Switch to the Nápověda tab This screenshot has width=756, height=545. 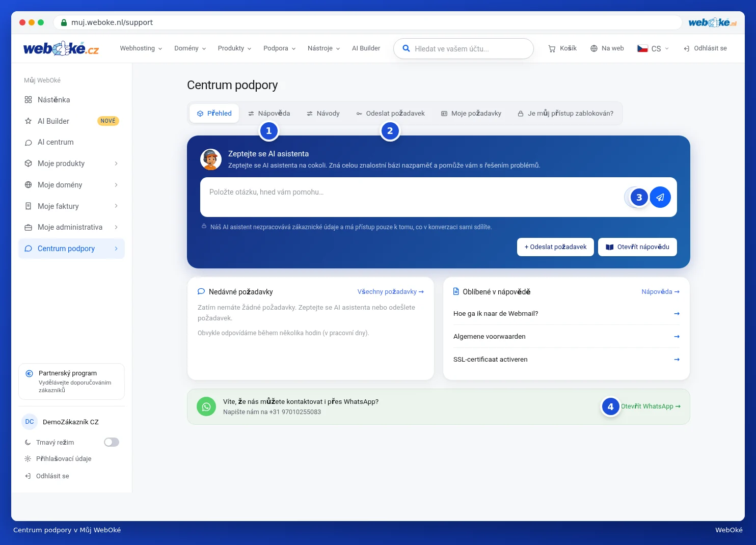269,114
